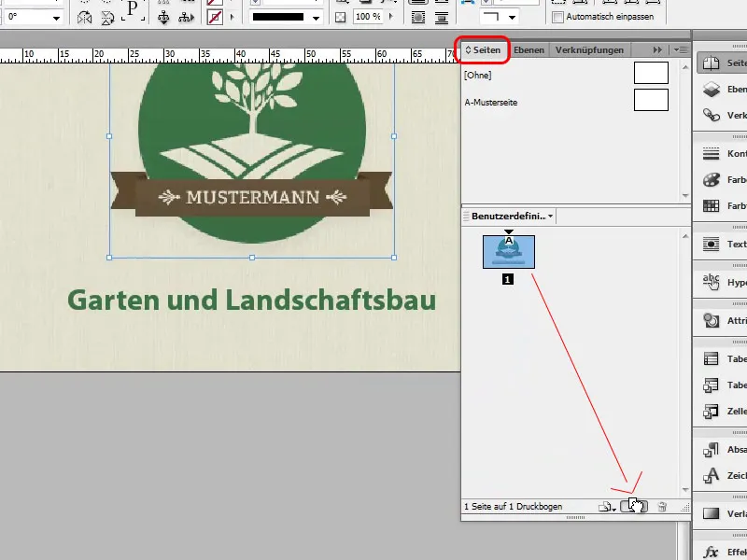Click the edit page size icon
Viewport: 747px width, 560px height.
(x=607, y=507)
